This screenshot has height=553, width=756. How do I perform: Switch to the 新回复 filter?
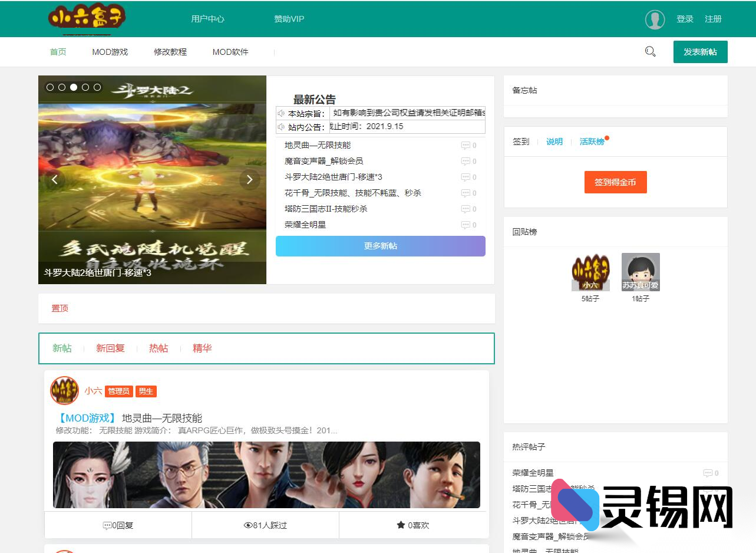[x=110, y=348]
